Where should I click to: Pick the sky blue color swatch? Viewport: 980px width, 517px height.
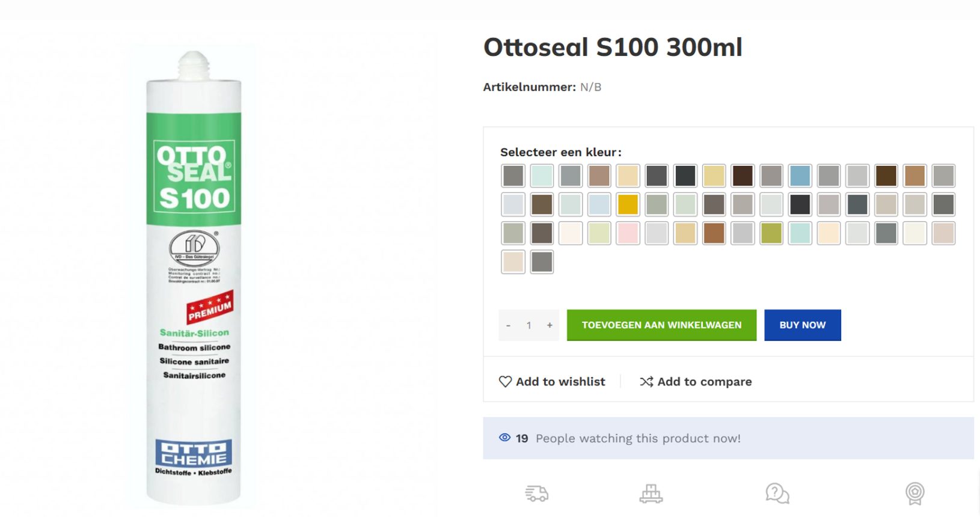[x=800, y=176]
